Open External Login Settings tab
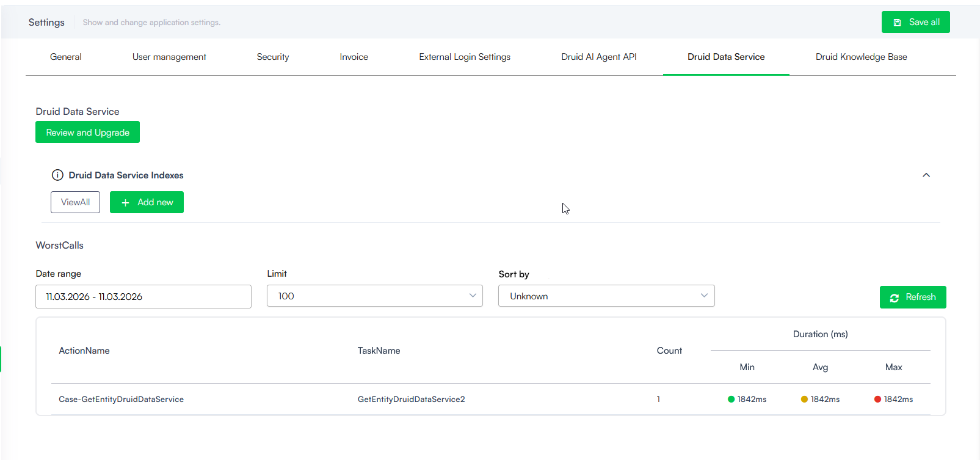 click(x=465, y=57)
